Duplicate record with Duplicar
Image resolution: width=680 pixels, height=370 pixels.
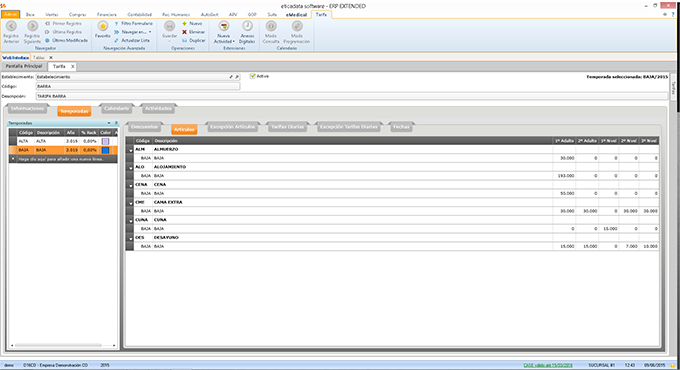tap(193, 40)
